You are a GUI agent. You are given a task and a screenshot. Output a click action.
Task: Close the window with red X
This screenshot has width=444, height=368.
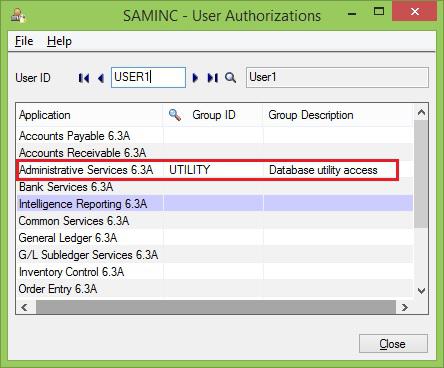coord(414,12)
